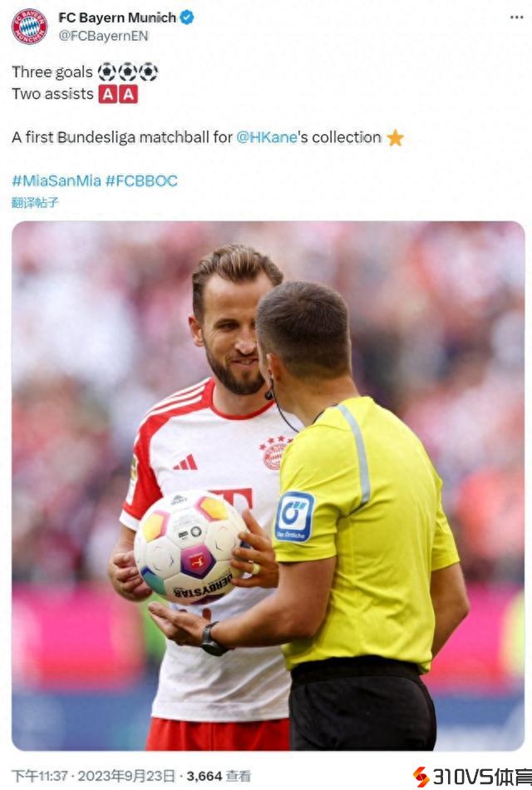Open the three-dot more options menu
This screenshot has width=532, height=790.
[x=516, y=17]
